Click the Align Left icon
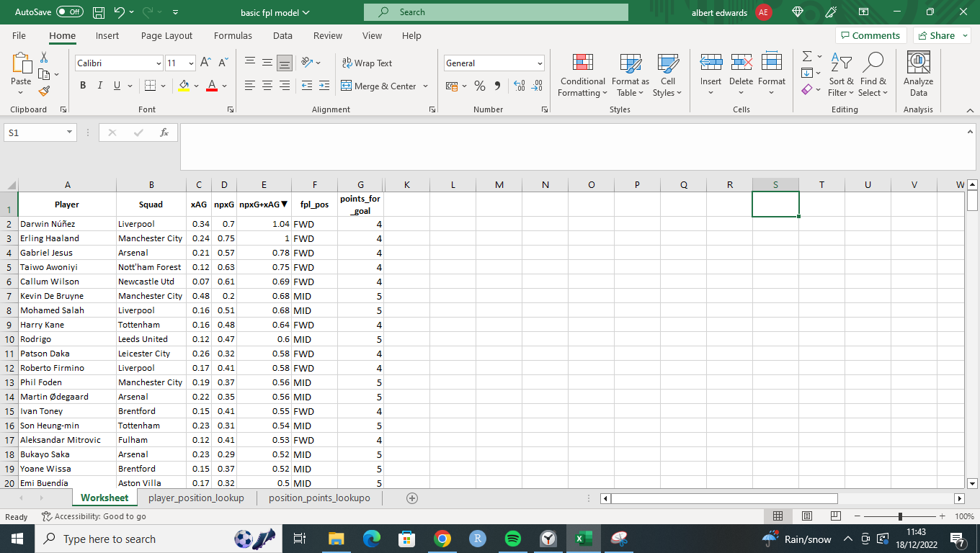This screenshot has width=980, height=553. tap(250, 86)
